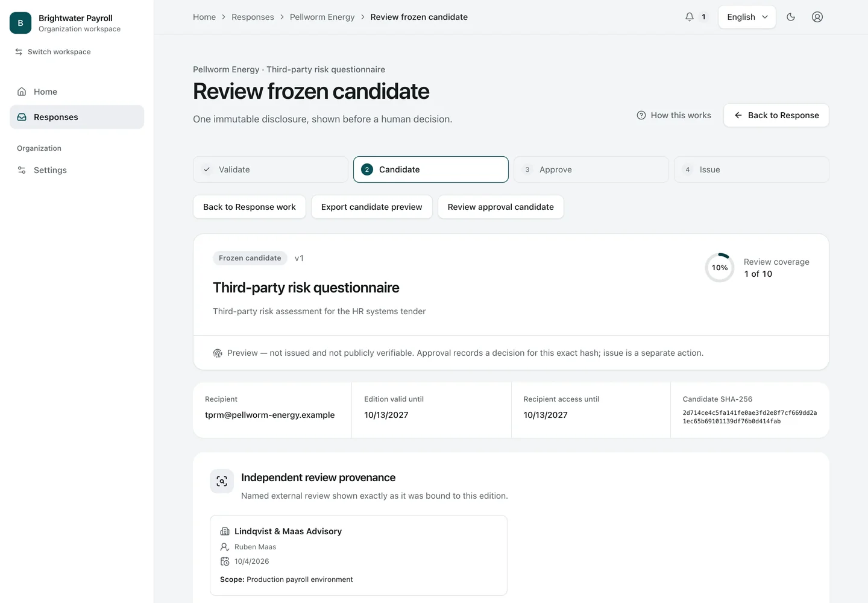The image size is (868, 603).
Task: Click the Home house icon in sidebar
Action: point(22,92)
